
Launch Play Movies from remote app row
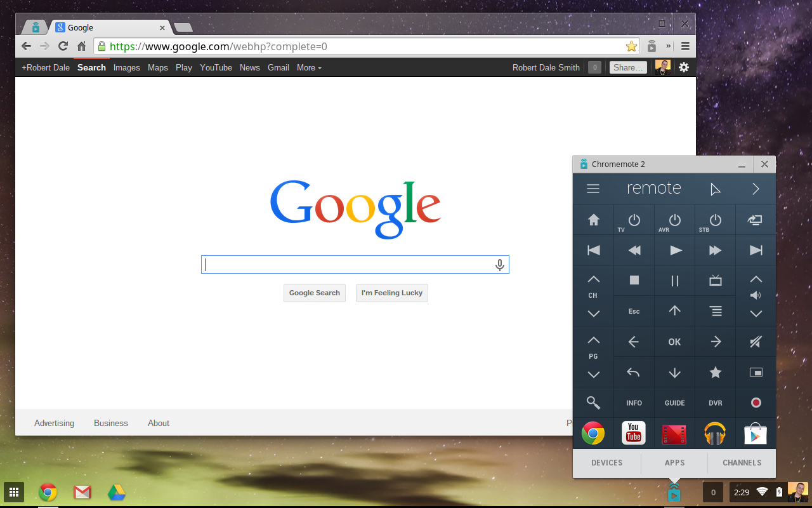coord(674,434)
